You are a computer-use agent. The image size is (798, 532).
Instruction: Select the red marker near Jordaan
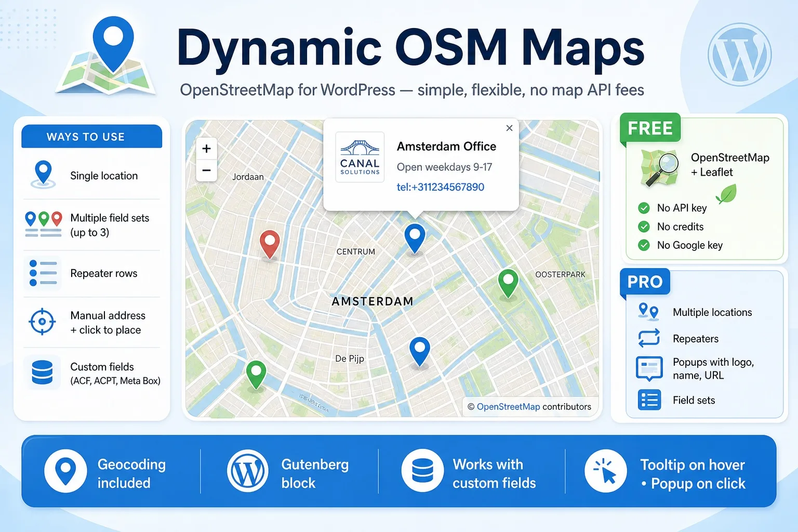tap(270, 245)
